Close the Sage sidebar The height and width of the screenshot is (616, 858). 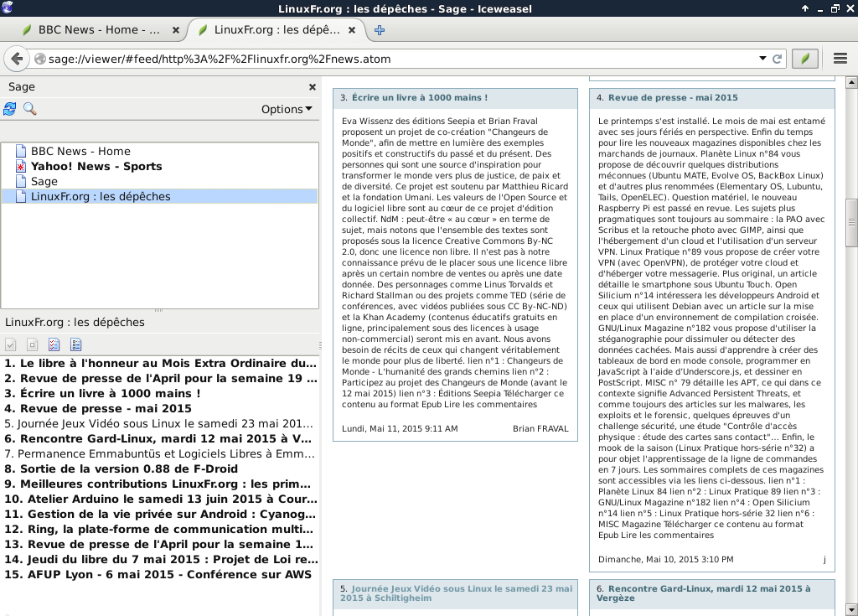click(313, 86)
